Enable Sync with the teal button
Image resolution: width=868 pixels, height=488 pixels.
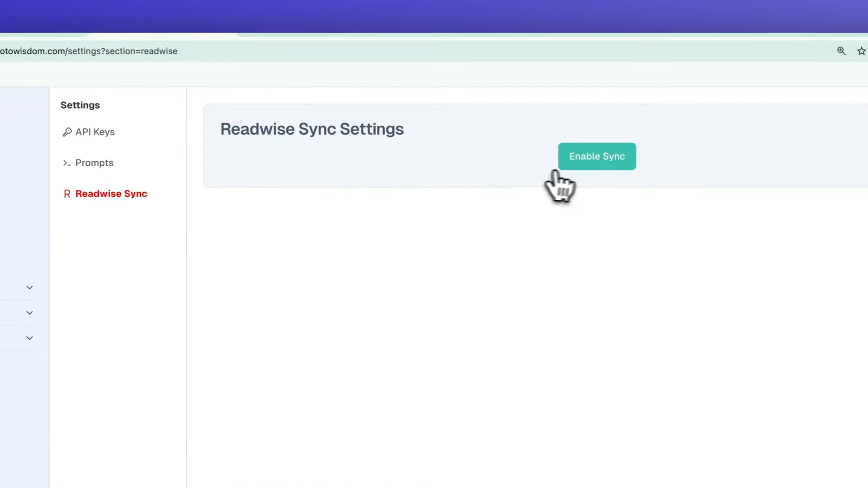point(597,155)
